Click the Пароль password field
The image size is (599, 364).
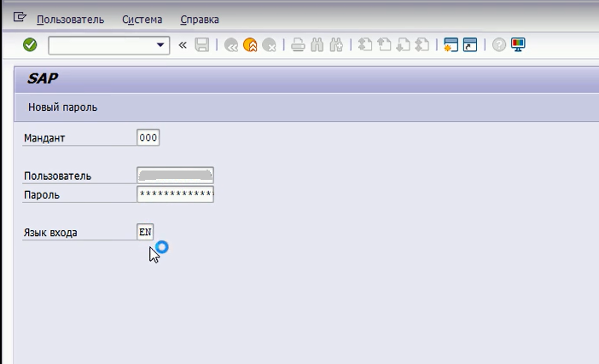coord(175,194)
